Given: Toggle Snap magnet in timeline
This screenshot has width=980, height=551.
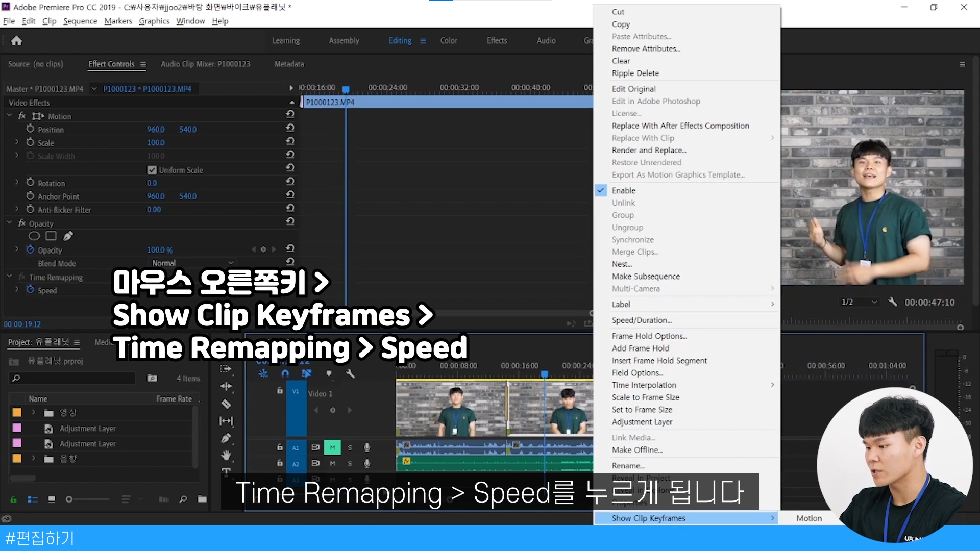Looking at the screenshot, I should (x=285, y=373).
